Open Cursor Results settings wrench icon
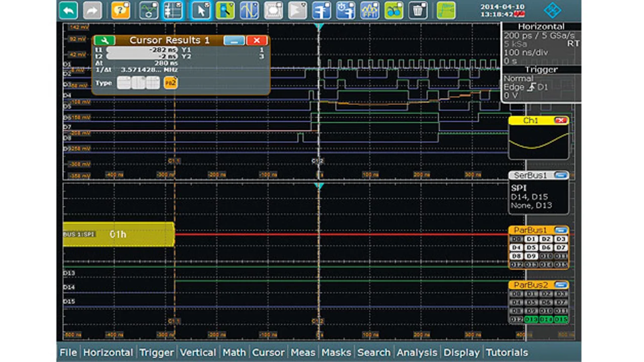 (105, 40)
